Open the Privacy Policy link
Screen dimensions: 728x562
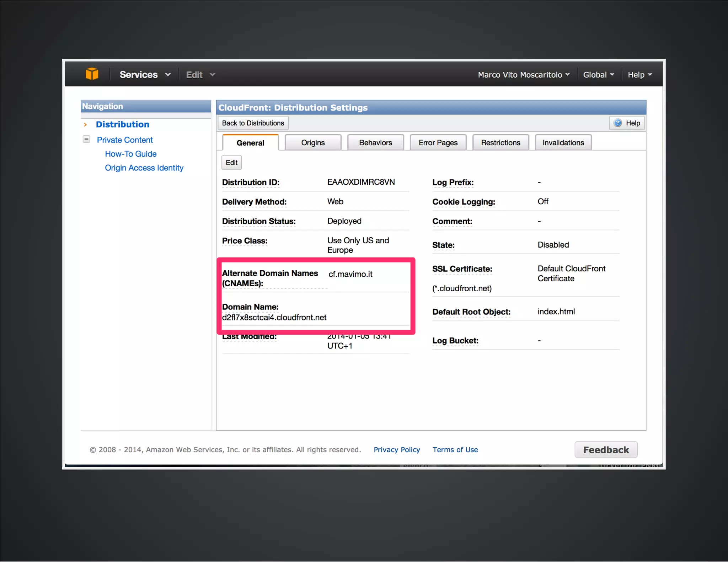(397, 450)
